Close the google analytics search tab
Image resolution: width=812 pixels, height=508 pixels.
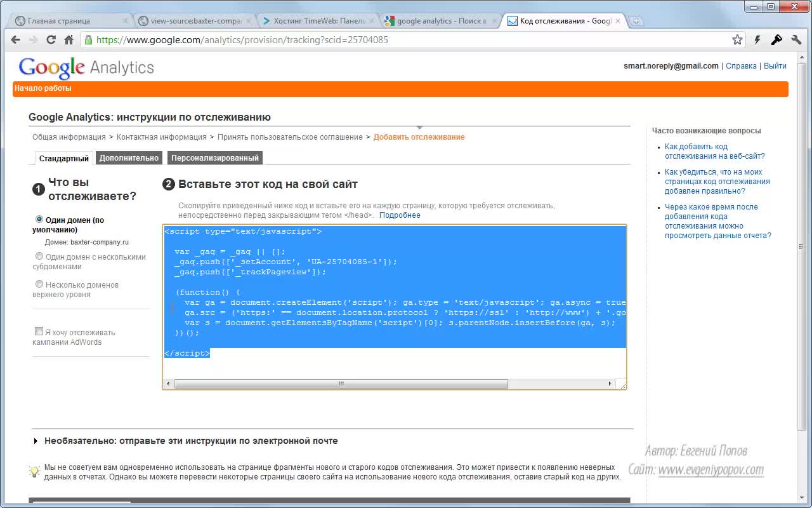[494, 21]
